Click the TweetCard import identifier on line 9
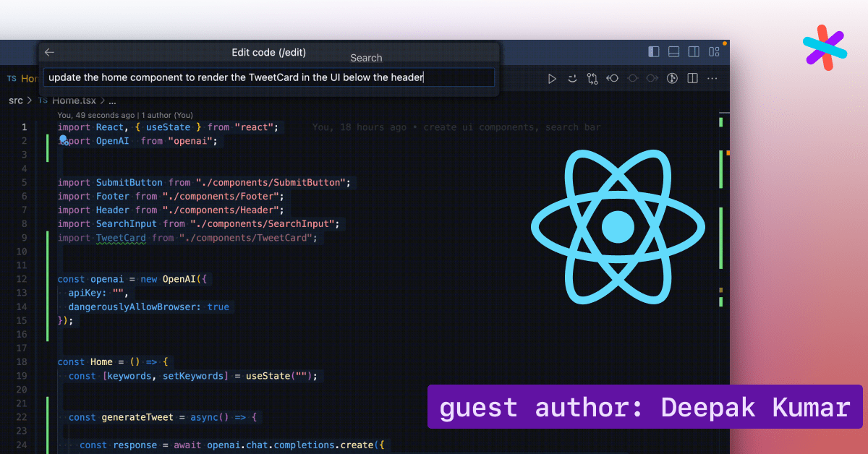The height and width of the screenshot is (454, 868). [x=121, y=238]
